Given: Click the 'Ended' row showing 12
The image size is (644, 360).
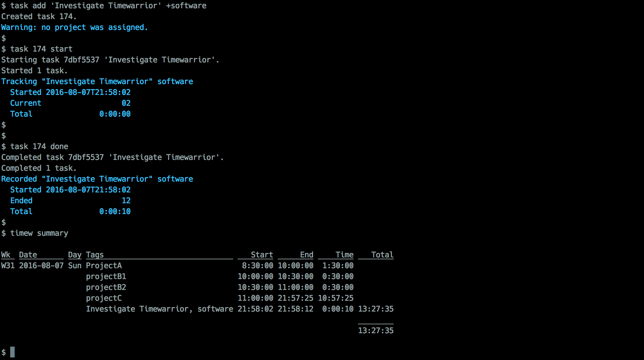Looking at the screenshot, I should 70,201.
